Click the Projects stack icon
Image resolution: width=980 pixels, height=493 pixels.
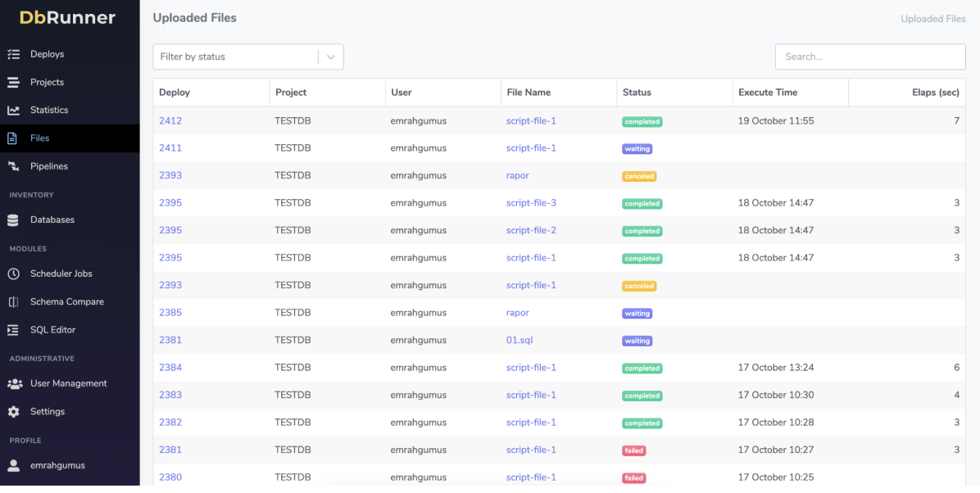(13, 82)
